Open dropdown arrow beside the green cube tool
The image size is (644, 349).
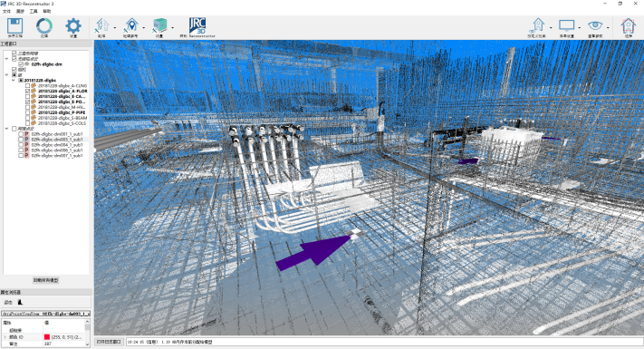[172, 28]
